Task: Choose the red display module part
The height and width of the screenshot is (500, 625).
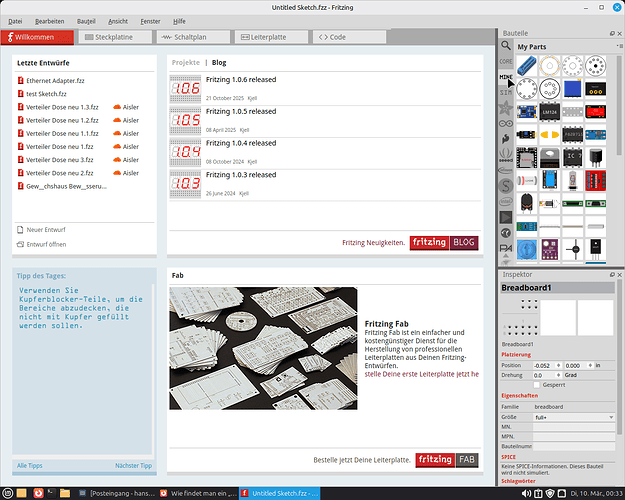Action: [596, 112]
